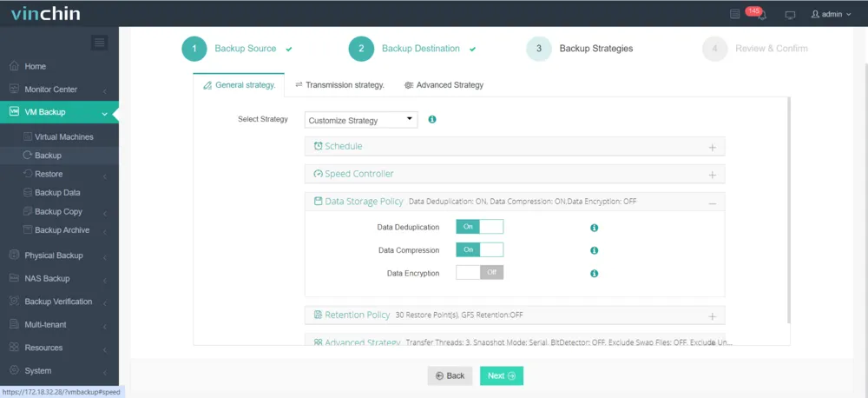This screenshot has height=398, width=868.
Task: Open Backup Data in the sidebar
Action: [57, 193]
